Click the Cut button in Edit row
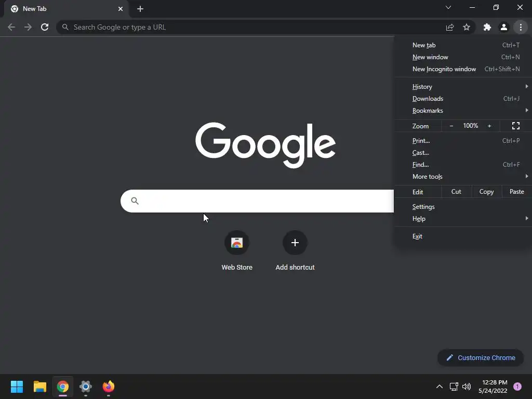Image resolution: width=532 pixels, height=399 pixels. click(x=456, y=192)
